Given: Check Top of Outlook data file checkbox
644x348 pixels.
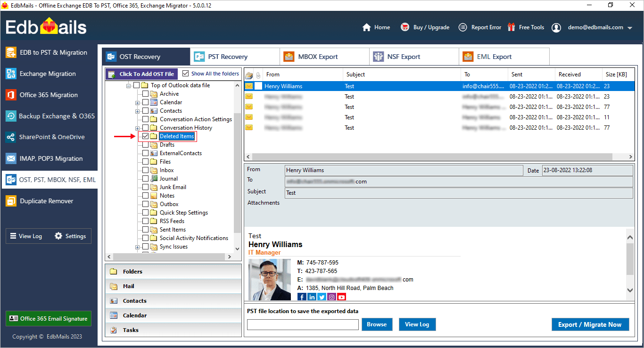Looking at the screenshot, I should (x=137, y=85).
